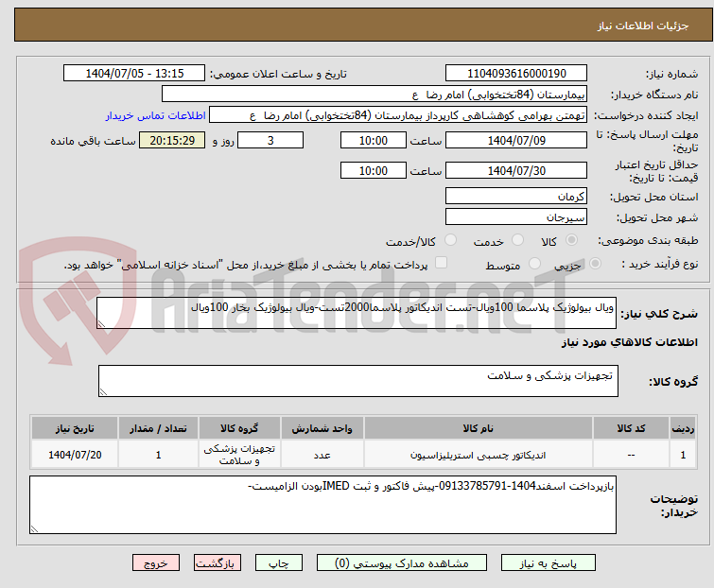Click the 'گروه کالا' column header
Image resolution: width=714 pixels, height=588 pixels.
(x=239, y=428)
